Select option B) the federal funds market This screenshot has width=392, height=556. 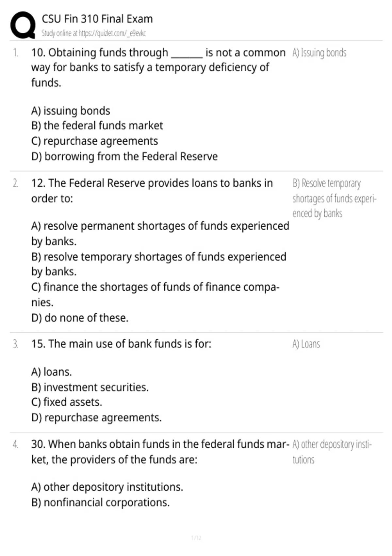click(97, 126)
